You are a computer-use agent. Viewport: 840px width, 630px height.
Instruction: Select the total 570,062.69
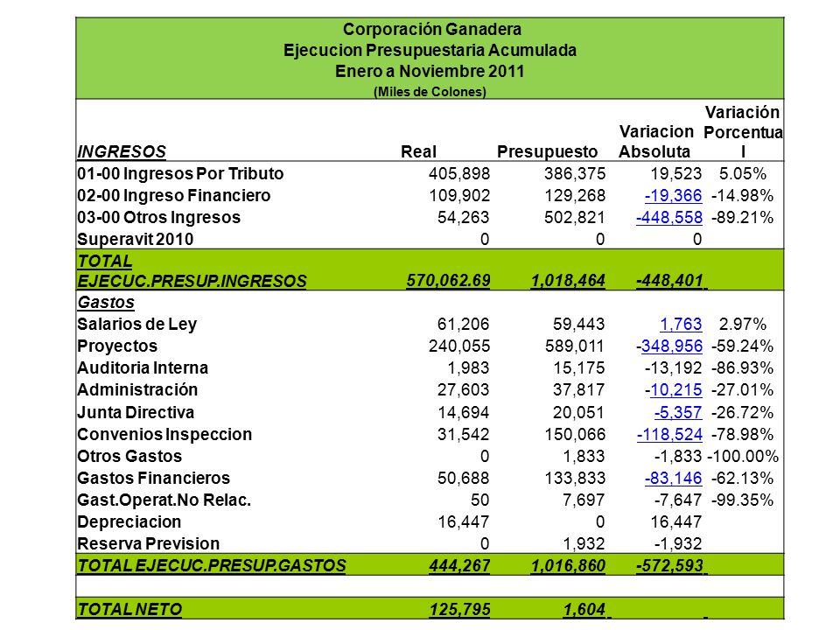tap(448, 280)
